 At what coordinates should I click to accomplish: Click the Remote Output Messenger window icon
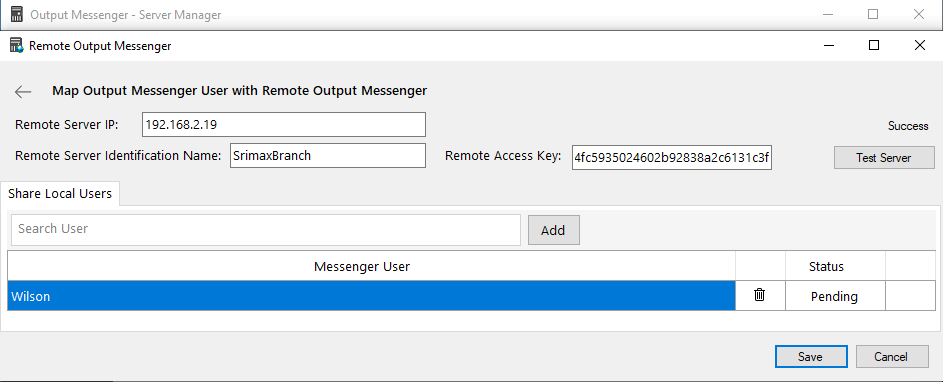16,46
